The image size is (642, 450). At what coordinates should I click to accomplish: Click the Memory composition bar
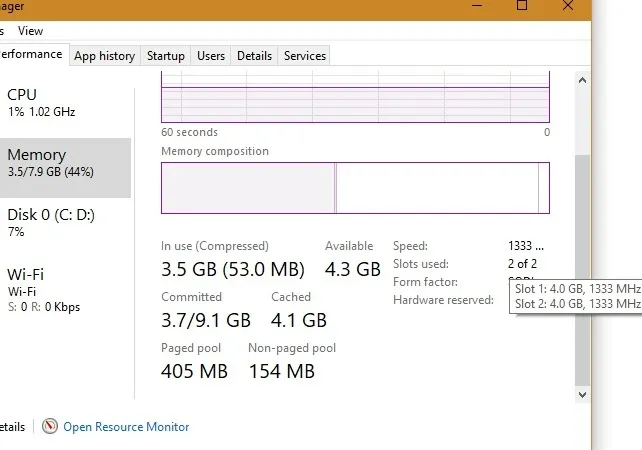355,188
